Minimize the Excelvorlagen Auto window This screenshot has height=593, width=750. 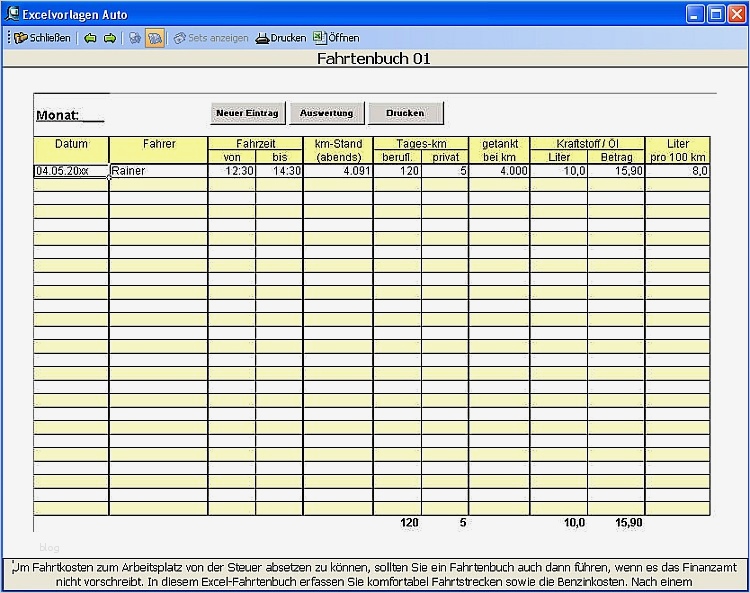(x=695, y=14)
